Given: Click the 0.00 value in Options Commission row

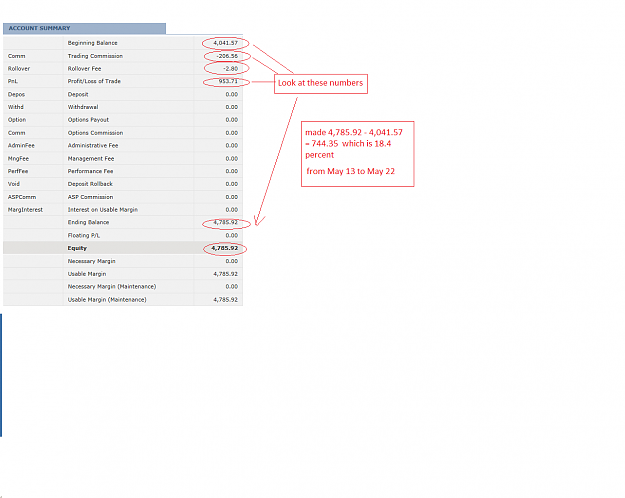Looking at the screenshot, I should [232, 133].
